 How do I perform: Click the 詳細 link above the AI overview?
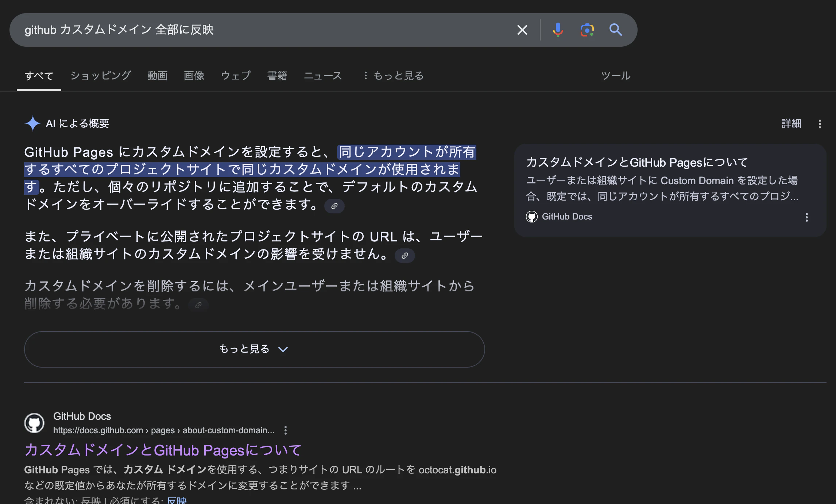coord(791,124)
